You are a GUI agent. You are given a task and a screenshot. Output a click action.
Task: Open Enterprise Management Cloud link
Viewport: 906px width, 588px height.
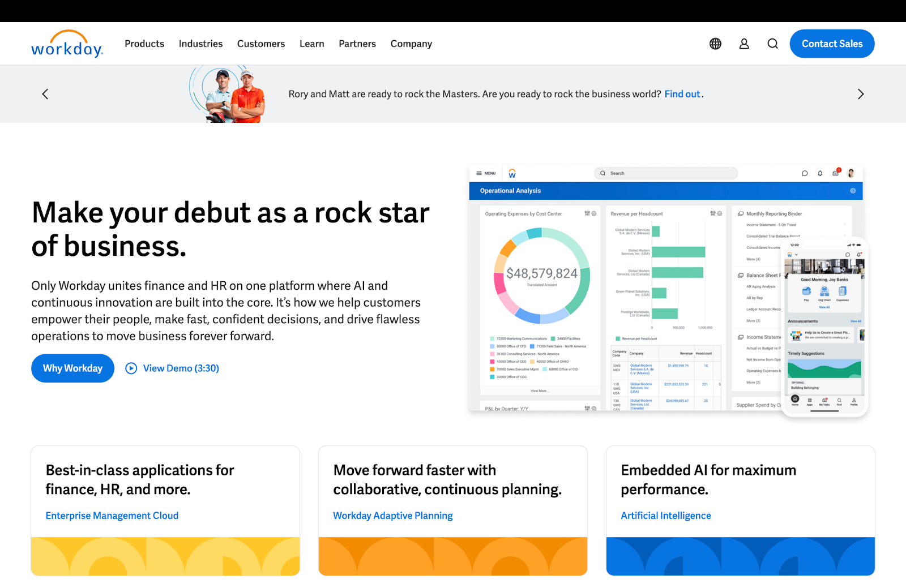[x=112, y=516]
